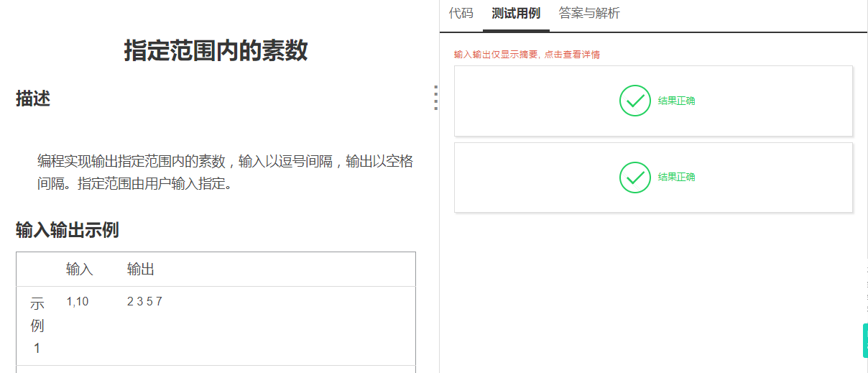The image size is (868, 373).
Task: Click the 输入输出示例 heading
Action: click(x=68, y=230)
